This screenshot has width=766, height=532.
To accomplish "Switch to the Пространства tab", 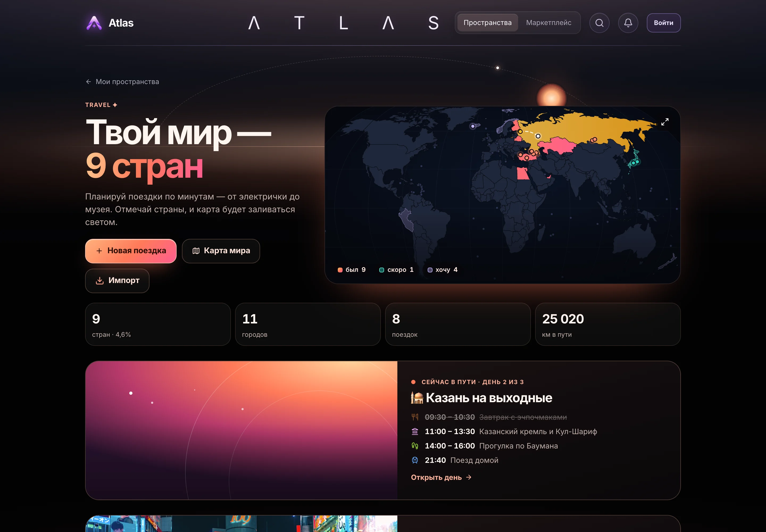I will click(x=487, y=23).
